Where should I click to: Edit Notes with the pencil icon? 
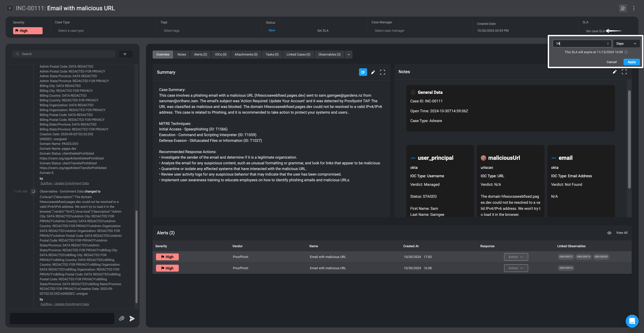click(615, 72)
